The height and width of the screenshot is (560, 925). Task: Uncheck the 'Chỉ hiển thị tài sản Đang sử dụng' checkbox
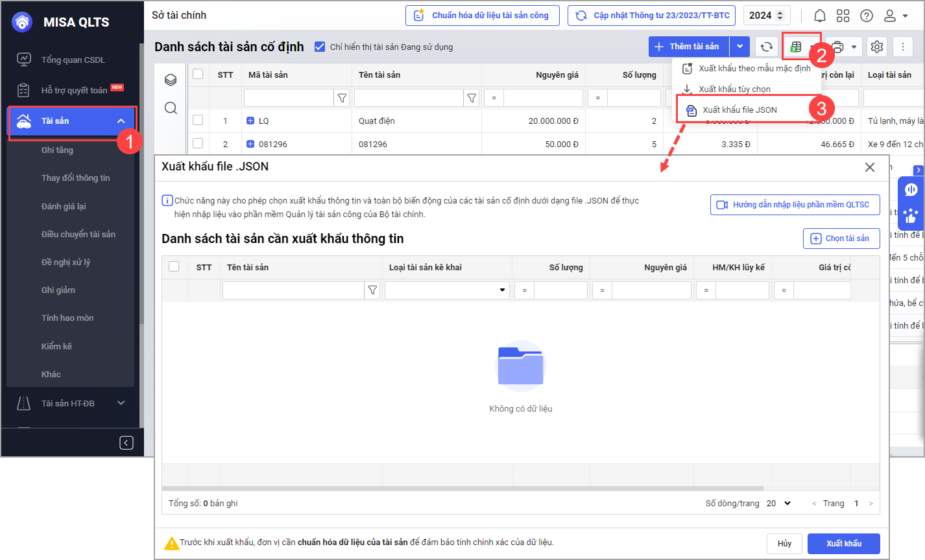tap(319, 47)
